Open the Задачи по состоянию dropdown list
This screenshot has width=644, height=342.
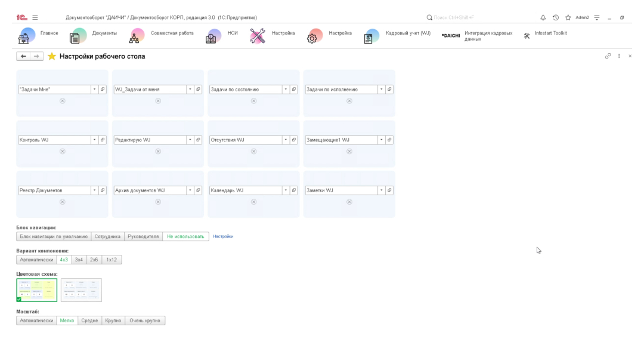point(285,90)
